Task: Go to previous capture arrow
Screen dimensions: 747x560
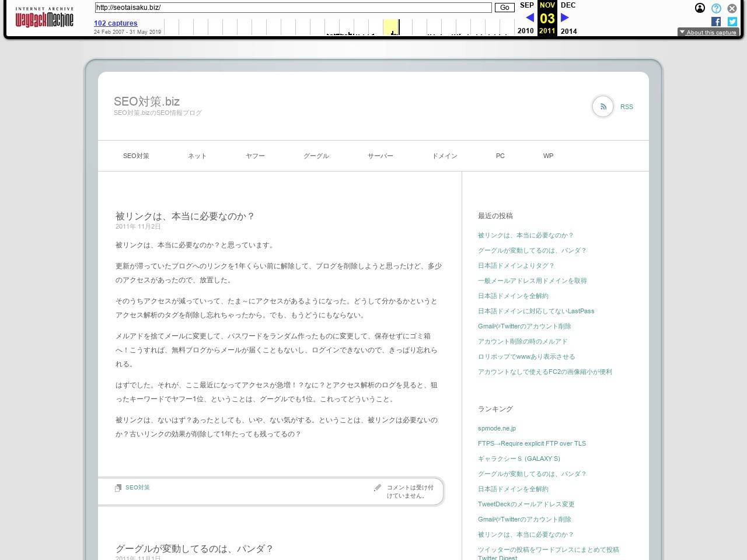Action: pos(530,17)
